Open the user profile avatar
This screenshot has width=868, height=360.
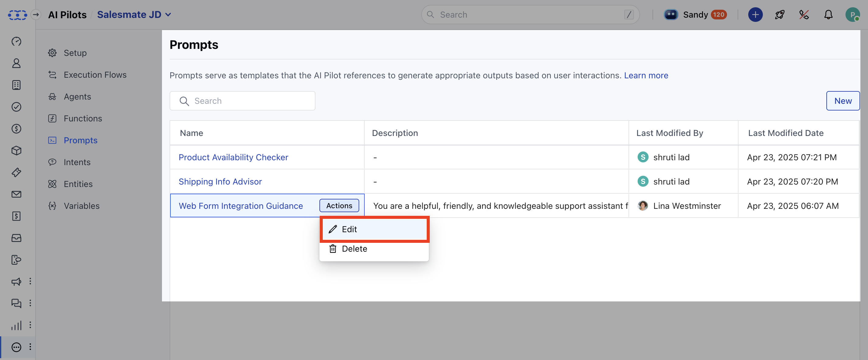tap(852, 15)
